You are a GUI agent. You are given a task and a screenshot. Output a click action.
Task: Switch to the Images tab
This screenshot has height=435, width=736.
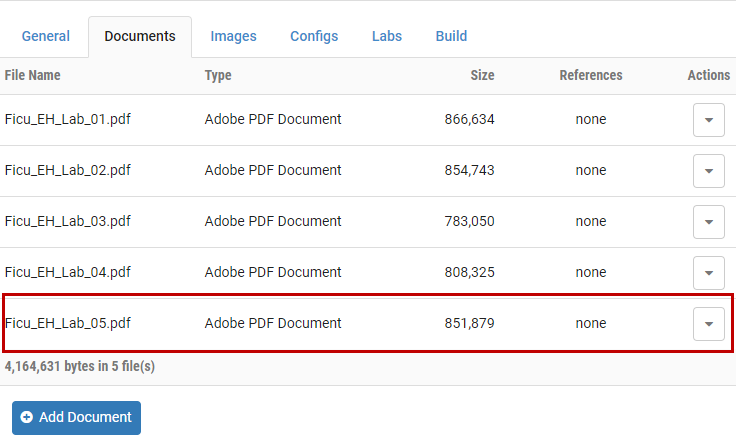click(x=233, y=36)
